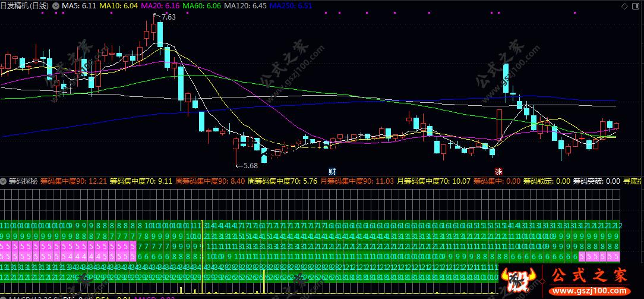Select the 筹码探秘 indicator name
The height and width of the screenshot is (299, 644).
pos(23,181)
